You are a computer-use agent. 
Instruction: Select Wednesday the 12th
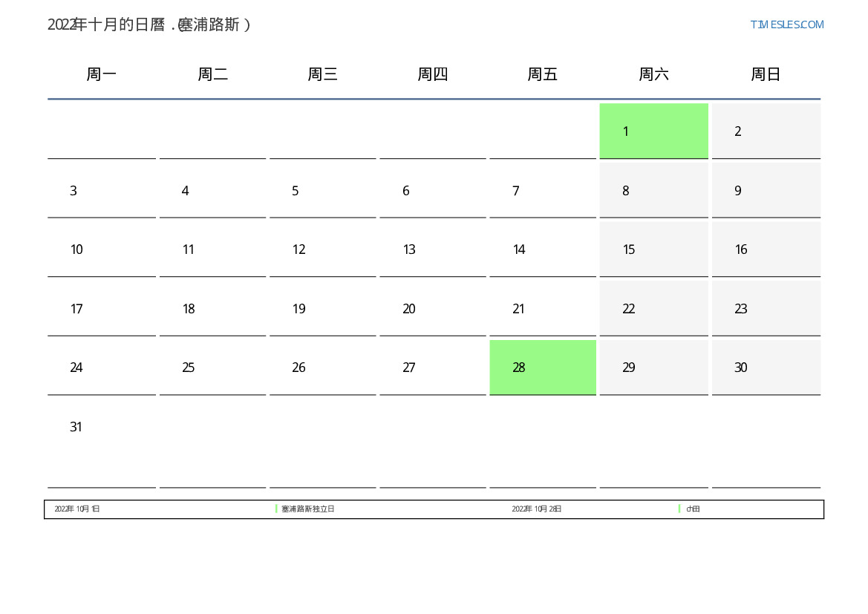click(299, 249)
